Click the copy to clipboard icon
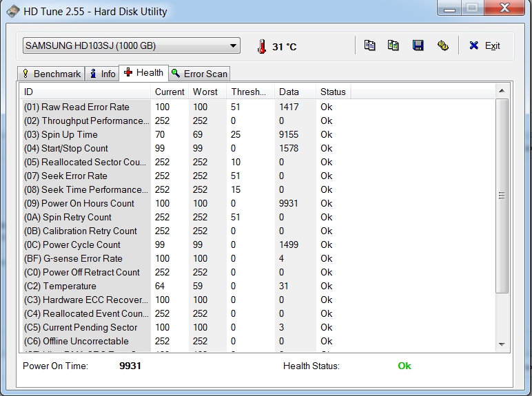The width and height of the screenshot is (532, 396). (370, 45)
